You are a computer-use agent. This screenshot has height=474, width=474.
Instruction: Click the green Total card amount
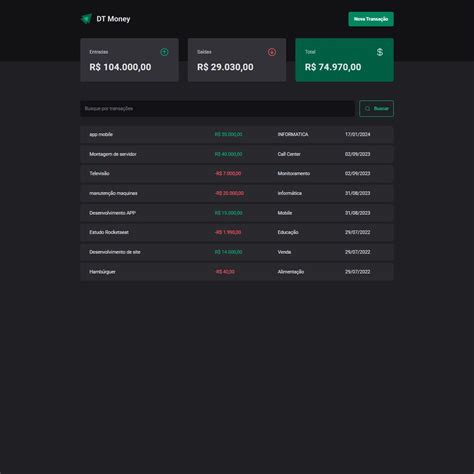[333, 67]
